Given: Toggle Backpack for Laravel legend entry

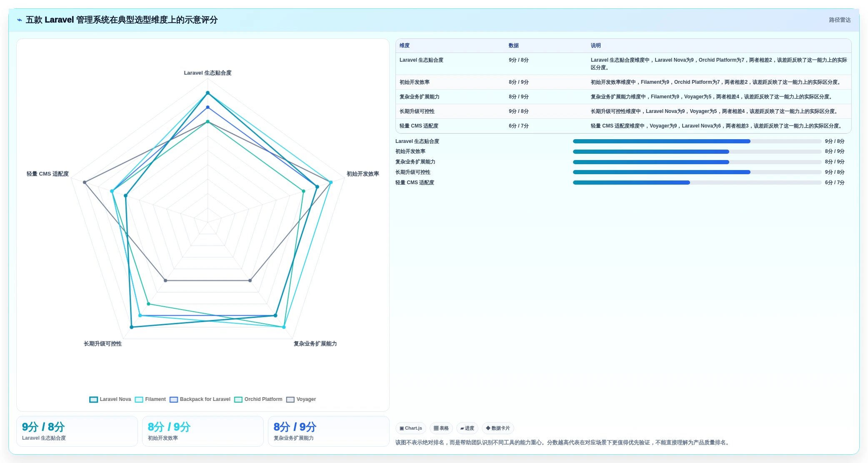Looking at the screenshot, I should 200,399.
